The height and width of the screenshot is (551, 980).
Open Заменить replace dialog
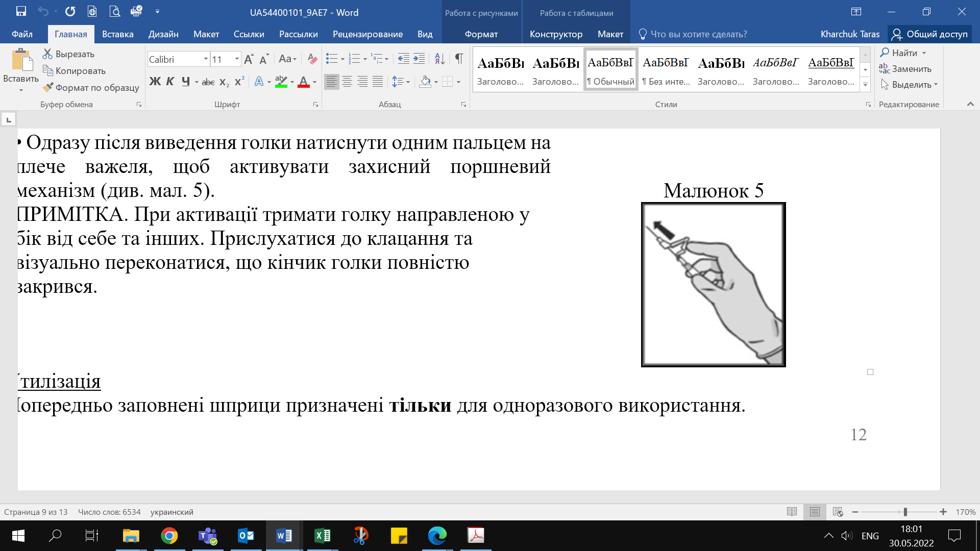(905, 68)
